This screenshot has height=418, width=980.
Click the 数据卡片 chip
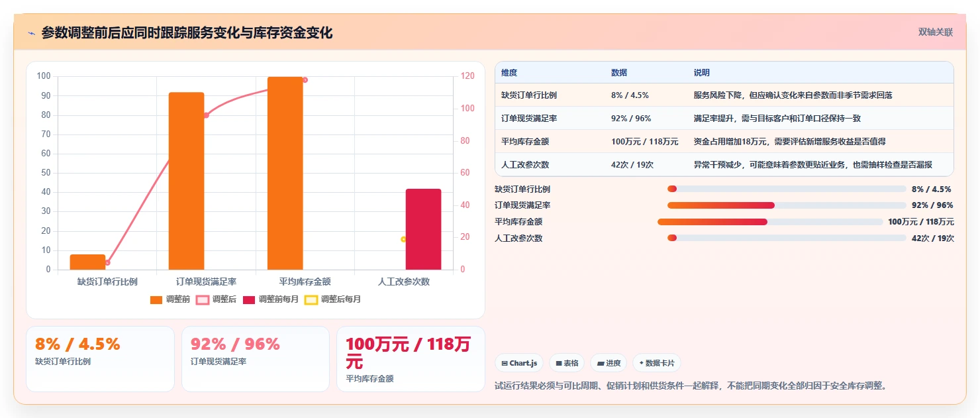point(656,363)
